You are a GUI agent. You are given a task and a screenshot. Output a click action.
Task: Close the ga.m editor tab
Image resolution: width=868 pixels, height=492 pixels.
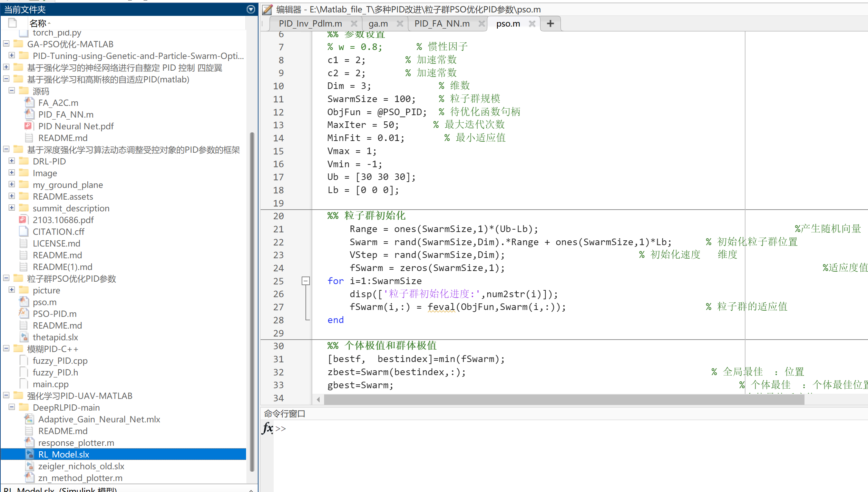pos(400,23)
